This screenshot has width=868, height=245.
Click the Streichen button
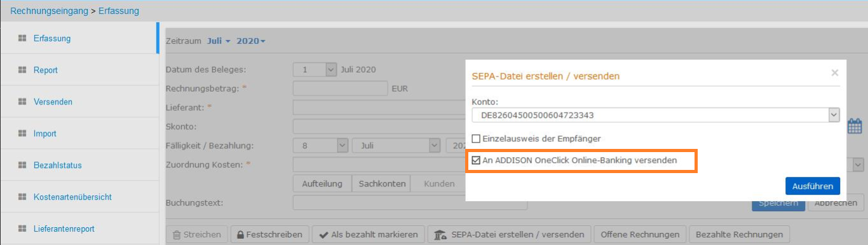(x=197, y=234)
